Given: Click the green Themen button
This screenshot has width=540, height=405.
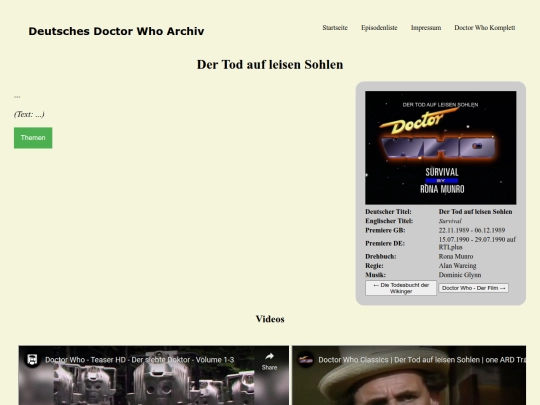Looking at the screenshot, I should 33,138.
